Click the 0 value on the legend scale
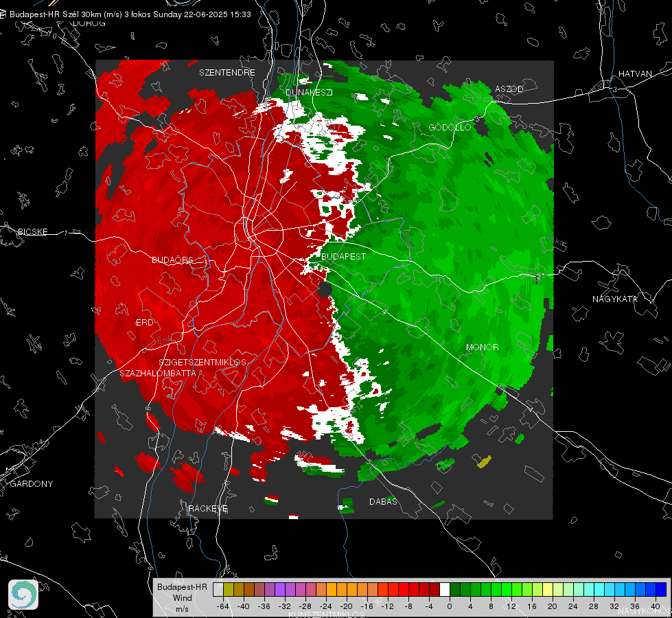This screenshot has width=672, height=618. point(450,606)
